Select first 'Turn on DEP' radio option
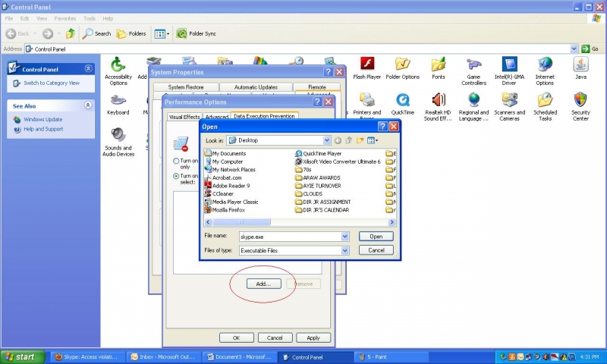Viewport: 607px width, 364px height. pos(177,162)
